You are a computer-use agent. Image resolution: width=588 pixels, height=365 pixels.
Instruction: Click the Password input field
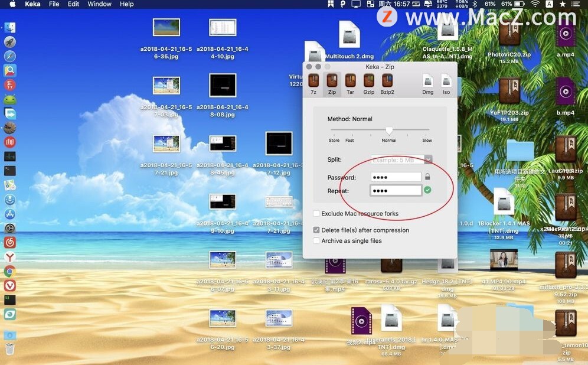[x=396, y=177]
